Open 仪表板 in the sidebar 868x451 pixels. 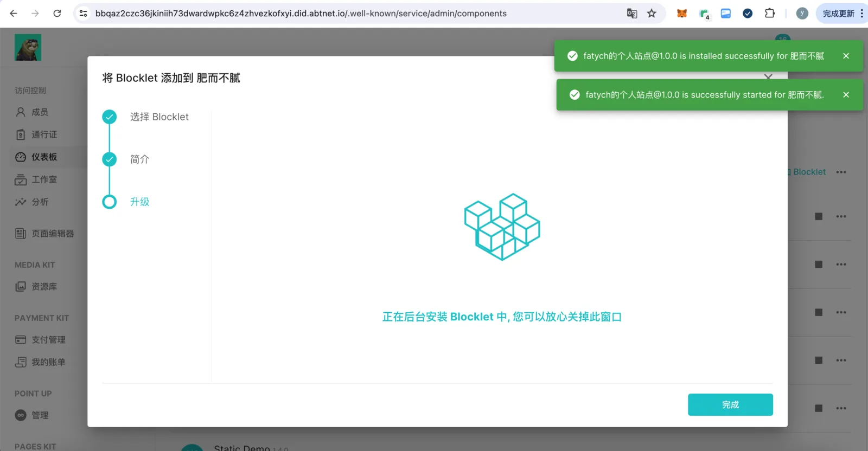(44, 157)
